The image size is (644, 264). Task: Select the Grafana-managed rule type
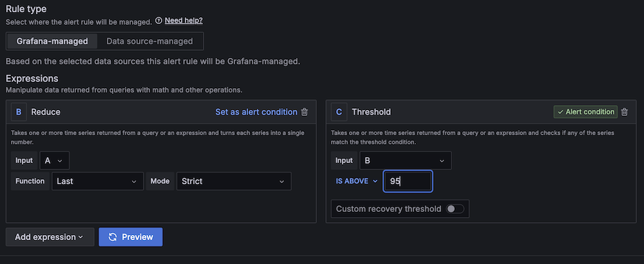52,41
